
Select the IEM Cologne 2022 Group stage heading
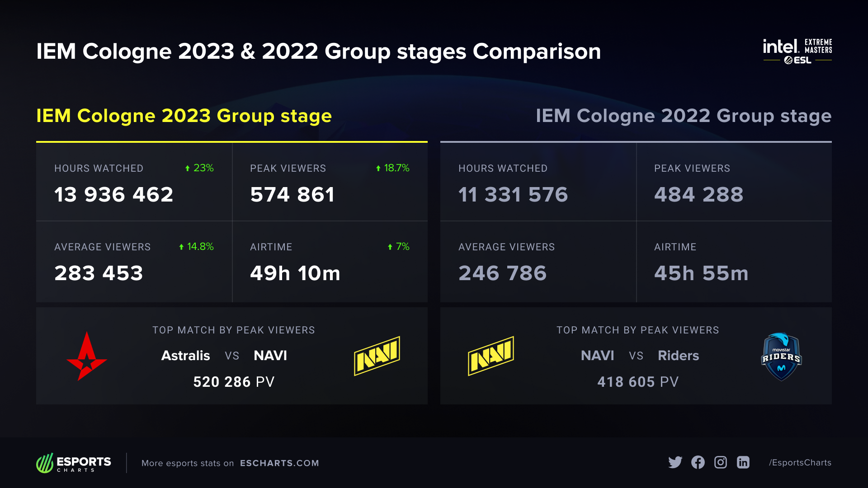(x=683, y=116)
